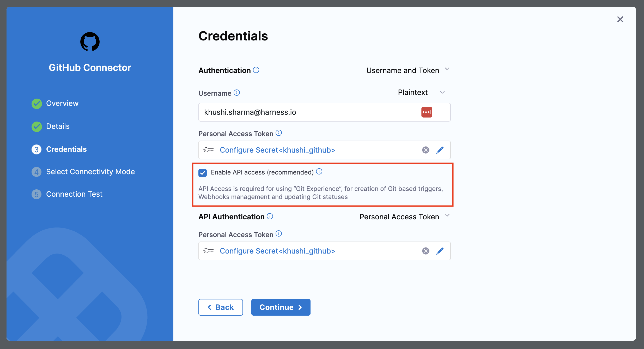
Task: Click the Username text input field
Action: pos(308,112)
